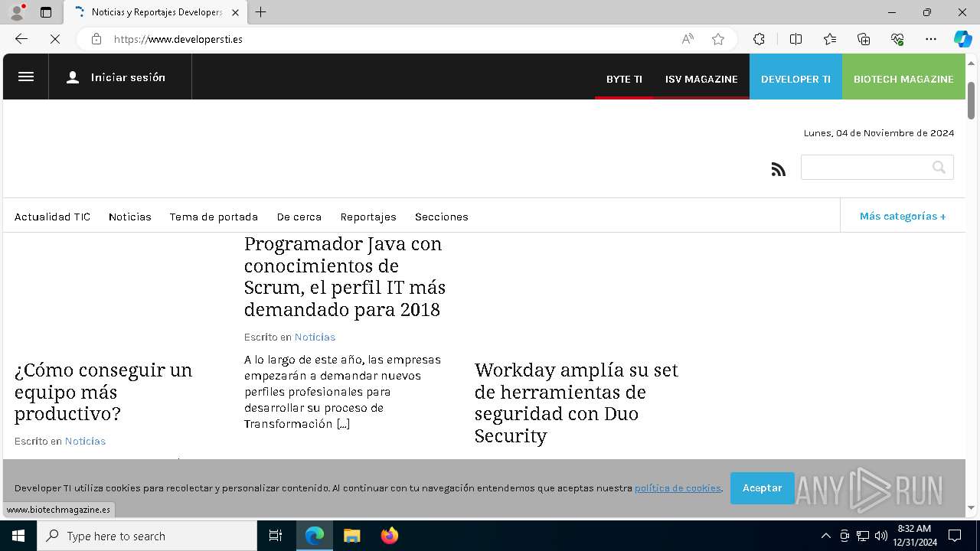
Task: Click Iniciar sesión link
Action: (x=128, y=77)
